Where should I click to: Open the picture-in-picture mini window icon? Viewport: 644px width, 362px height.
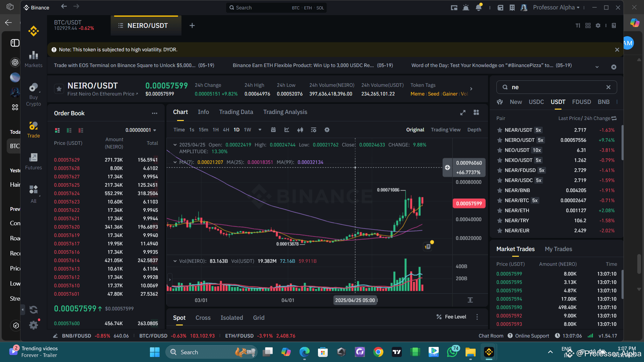tap(454, 8)
